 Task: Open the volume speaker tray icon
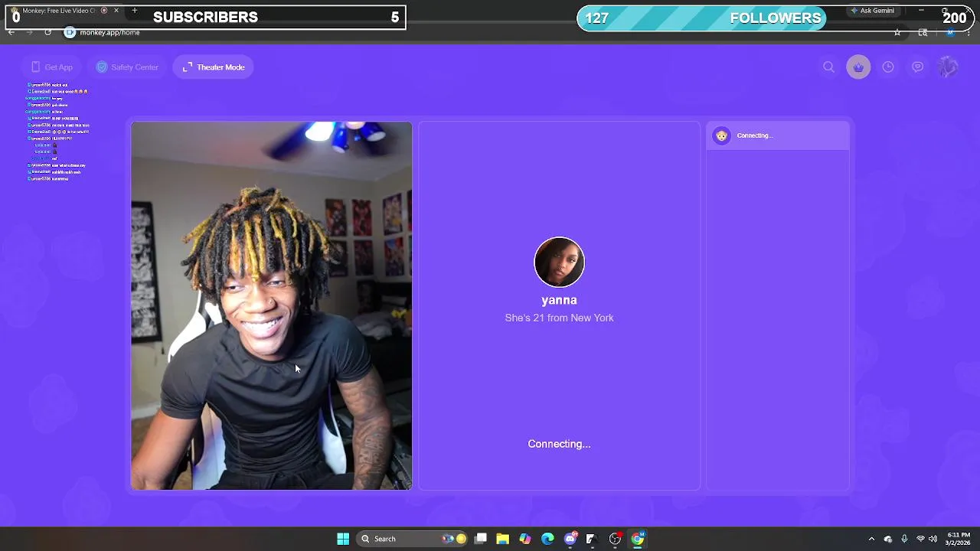[933, 539]
